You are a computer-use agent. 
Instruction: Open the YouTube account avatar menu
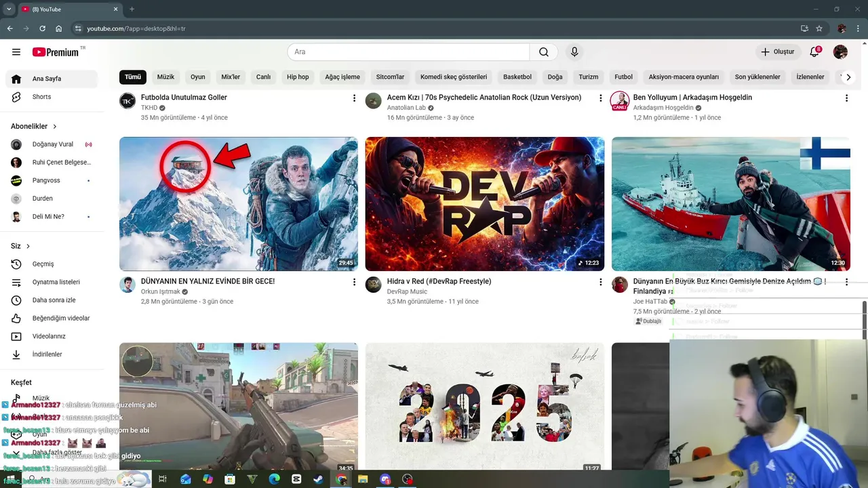pos(840,52)
